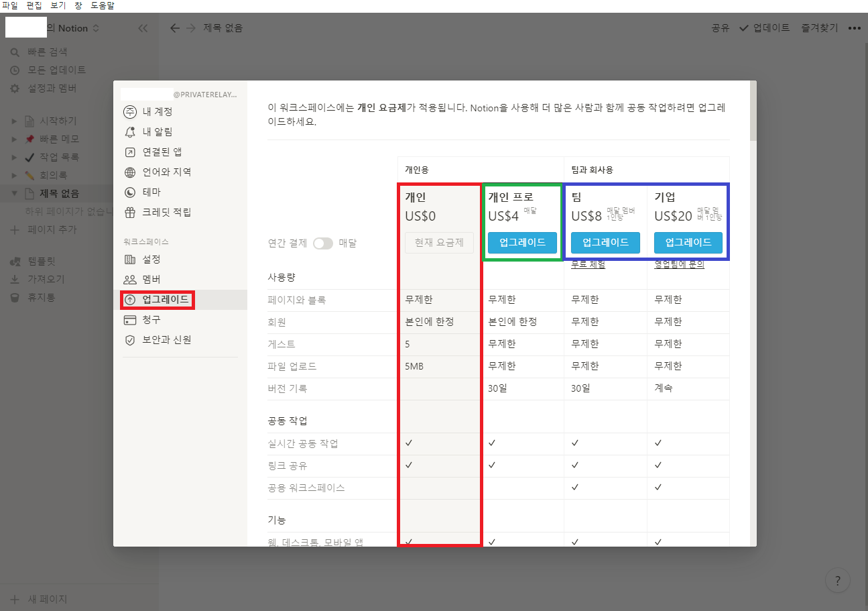The width and height of the screenshot is (868, 611).
Task: Click the 크레딧 적립 gift icon
Action: coord(130,213)
